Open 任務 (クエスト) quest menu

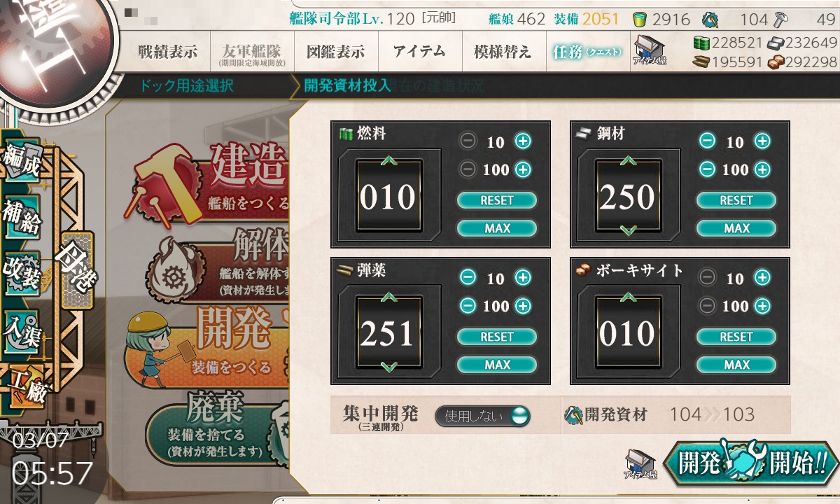click(586, 52)
